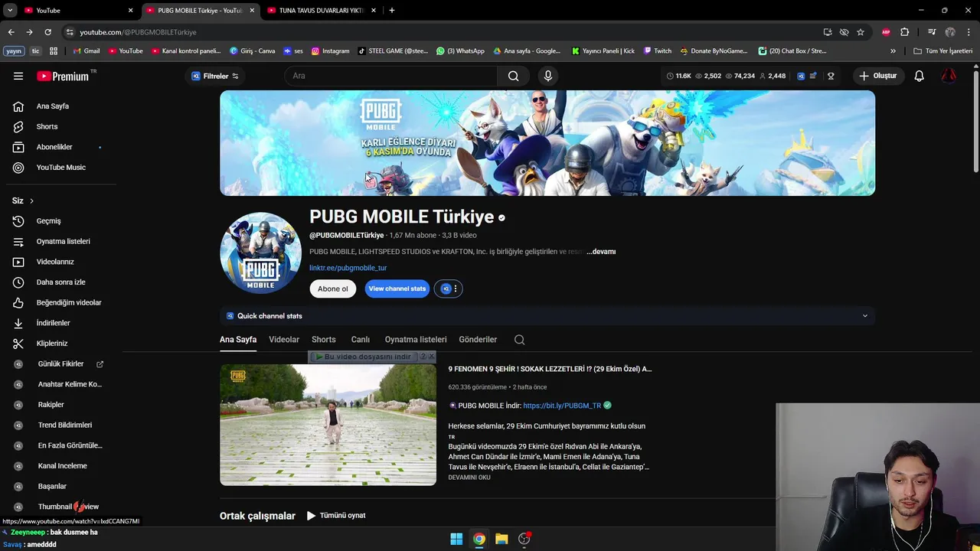Click the View channel stats button
This screenshot has width=980, height=551.
397,289
